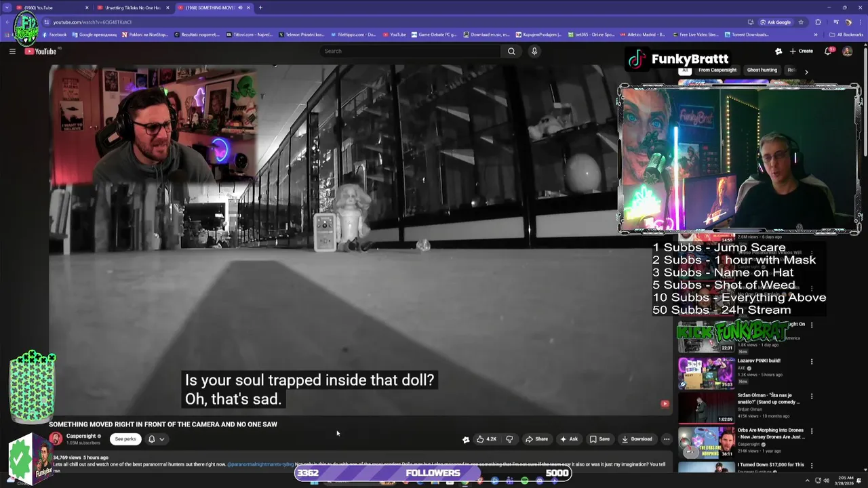This screenshot has height=488, width=868.
Task: Open the browser extensions puzzle icon
Action: coord(818,22)
